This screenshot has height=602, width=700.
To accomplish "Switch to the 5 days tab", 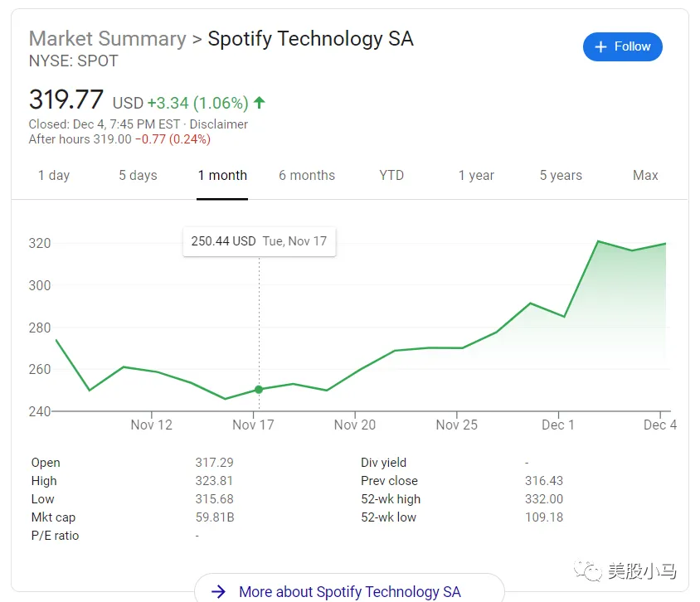I will [x=138, y=176].
